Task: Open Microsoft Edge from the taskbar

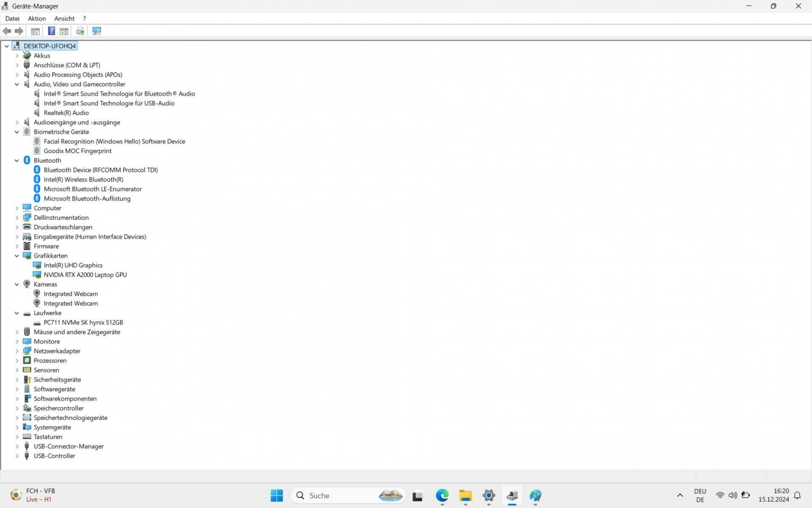Action: [x=442, y=495]
